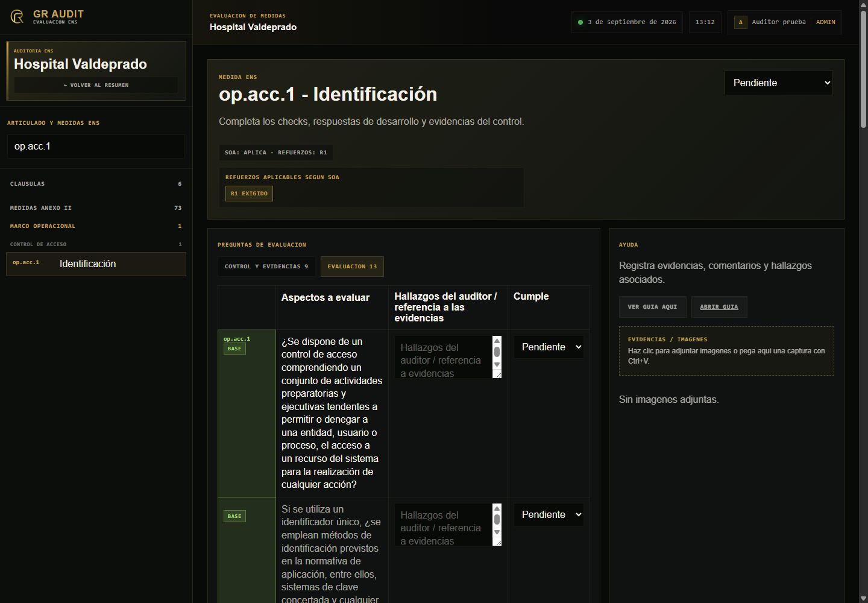Viewport: 868px width, 603px height.
Task: Click the page scrollbar down arrow
Action: pos(863,598)
